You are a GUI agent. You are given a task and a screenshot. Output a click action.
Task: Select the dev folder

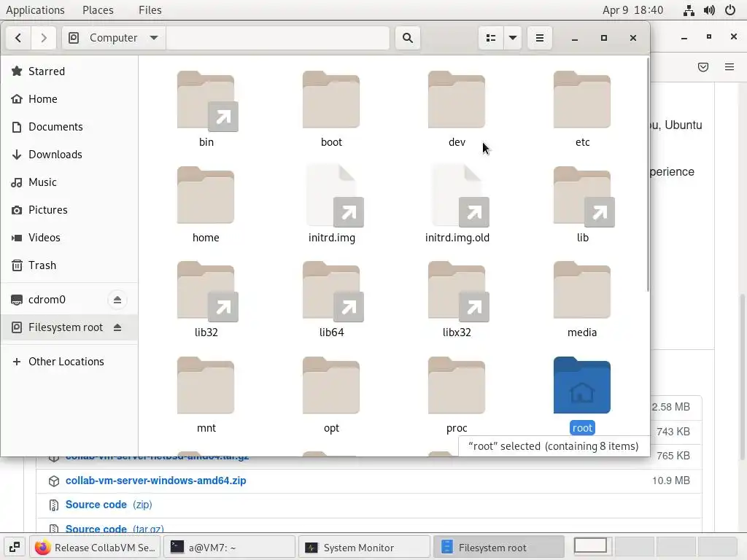coord(457,99)
